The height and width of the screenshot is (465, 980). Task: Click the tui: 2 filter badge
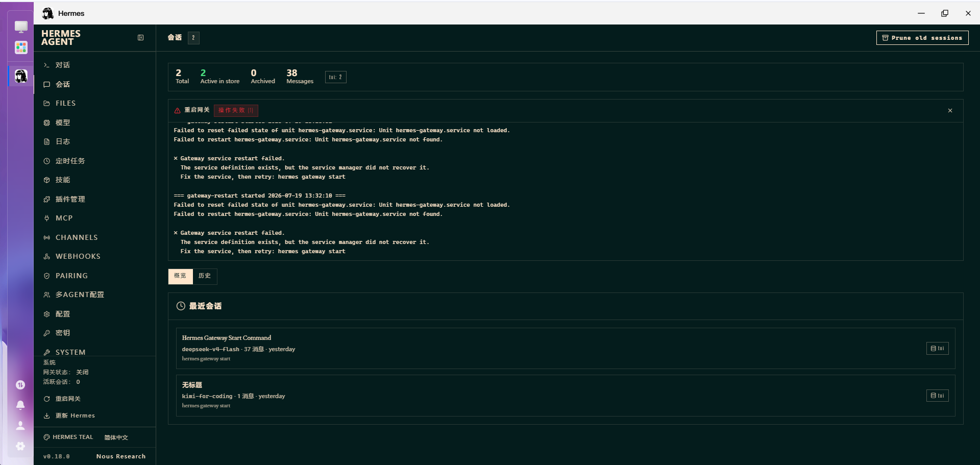point(335,77)
